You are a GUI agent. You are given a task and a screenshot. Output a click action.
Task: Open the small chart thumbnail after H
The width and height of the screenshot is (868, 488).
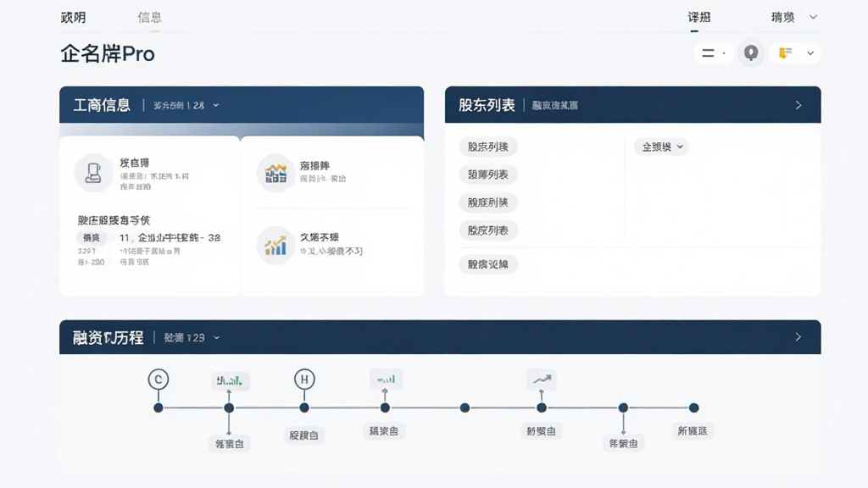(x=386, y=379)
